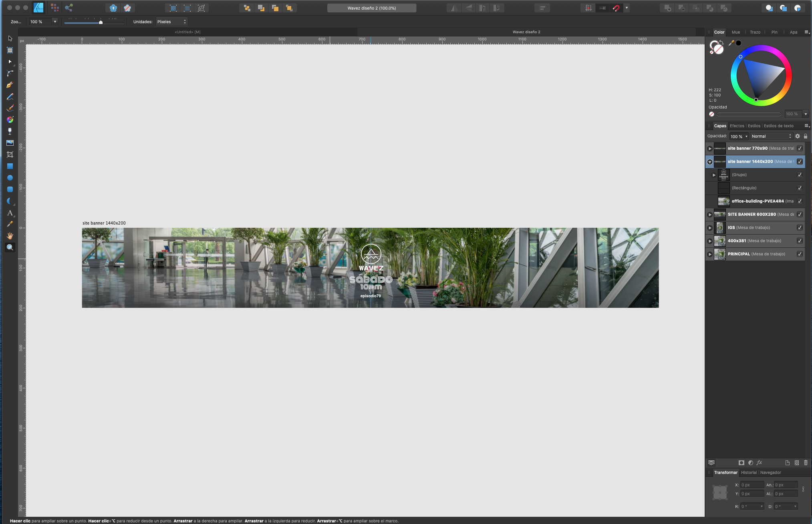Expand the IGS layer
Viewport: 812px width, 524px height.
pos(710,228)
